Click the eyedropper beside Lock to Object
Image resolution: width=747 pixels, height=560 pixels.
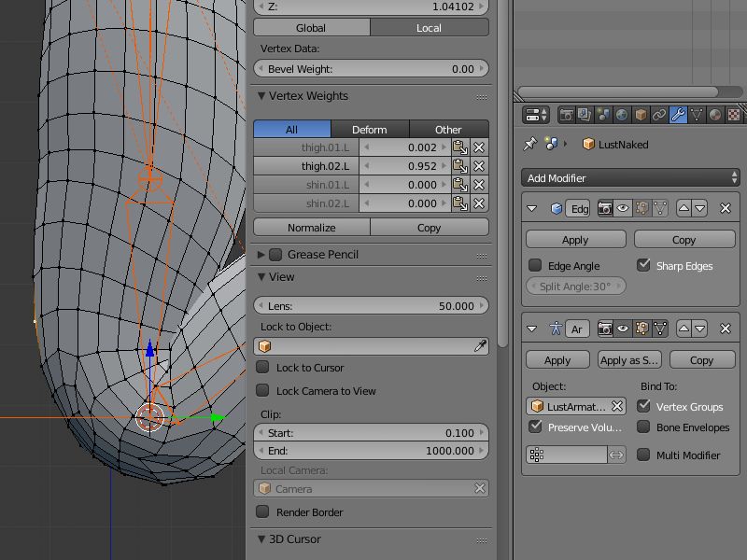480,345
